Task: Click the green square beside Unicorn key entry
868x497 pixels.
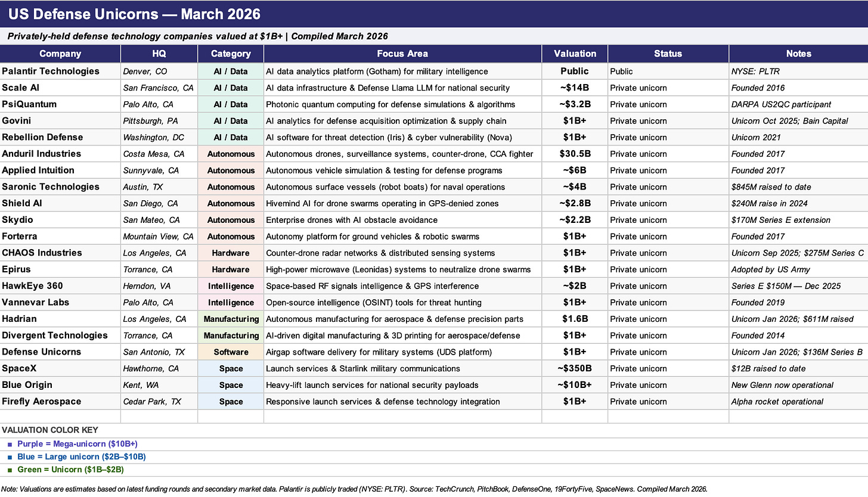Action: pyautogui.click(x=9, y=470)
